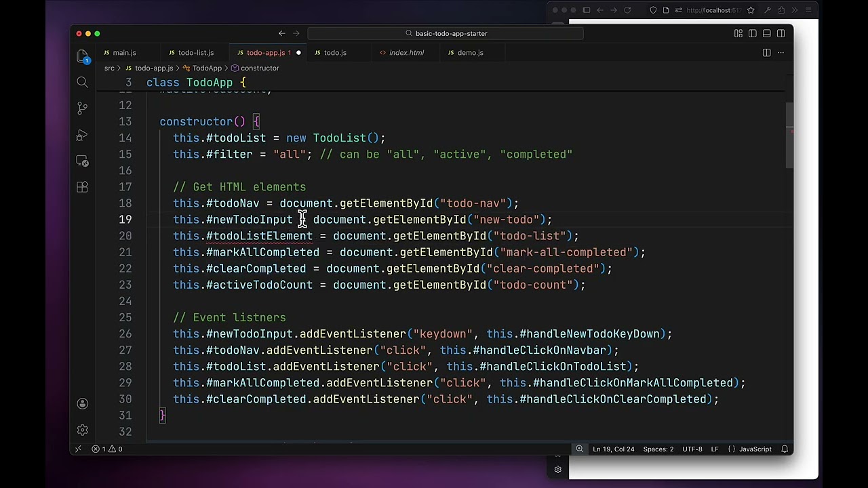The width and height of the screenshot is (868, 488).
Task: Go back with VS Code navigation arrow
Action: 282,33
